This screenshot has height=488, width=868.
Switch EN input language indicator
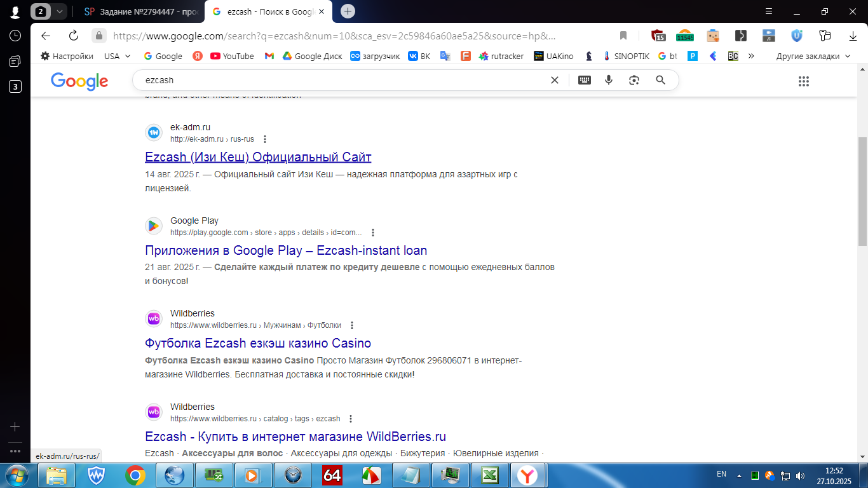(721, 474)
